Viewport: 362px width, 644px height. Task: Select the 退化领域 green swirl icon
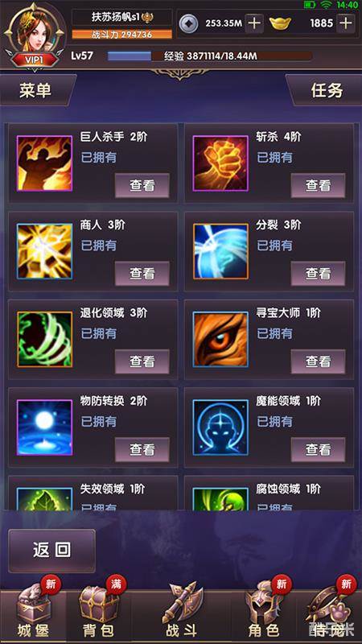tap(44, 339)
